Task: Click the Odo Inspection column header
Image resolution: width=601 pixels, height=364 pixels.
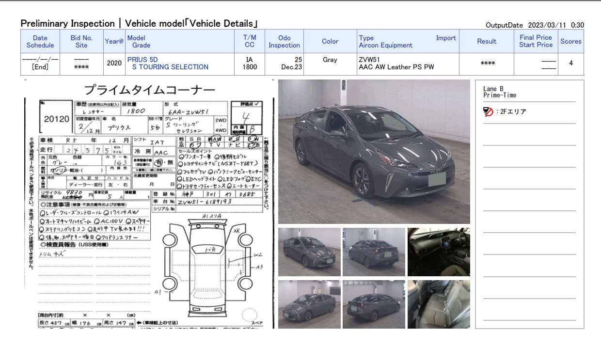Action: (x=284, y=41)
